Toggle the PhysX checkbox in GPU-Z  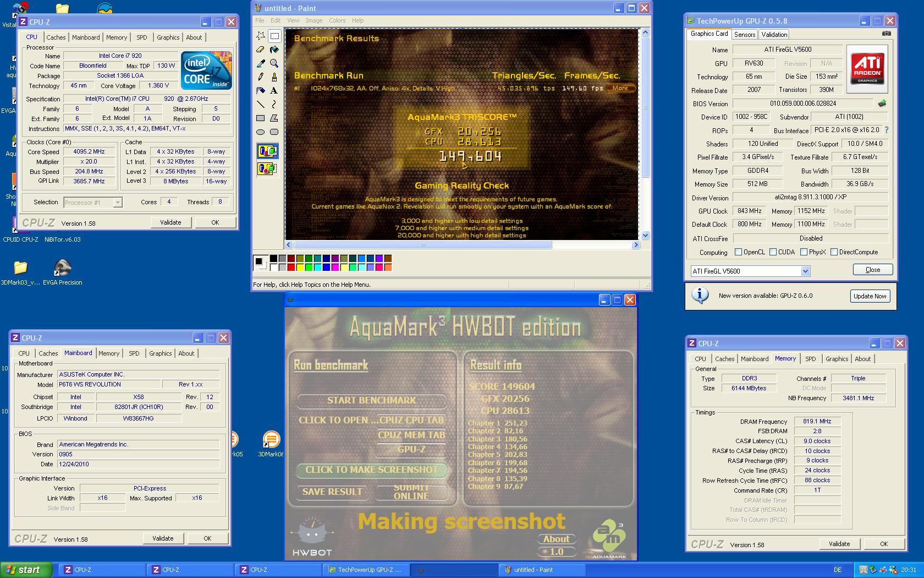tap(804, 252)
